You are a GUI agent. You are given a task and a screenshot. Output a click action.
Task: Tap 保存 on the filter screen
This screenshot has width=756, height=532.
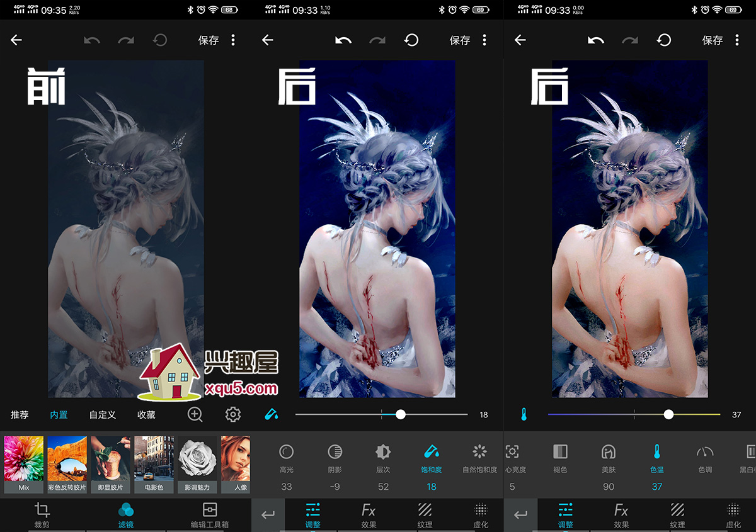pyautogui.click(x=209, y=40)
